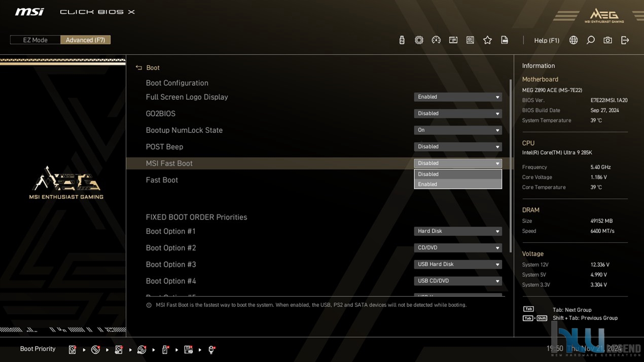Open the motherboard icon left of the star
Image resolution: width=644 pixels, height=362 pixels.
(x=470, y=40)
